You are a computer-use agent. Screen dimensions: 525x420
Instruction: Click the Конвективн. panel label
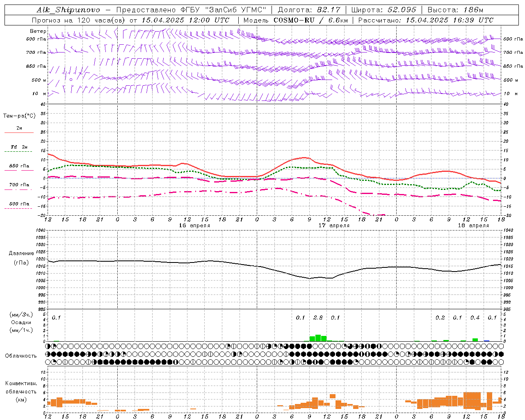pyautogui.click(x=21, y=383)
